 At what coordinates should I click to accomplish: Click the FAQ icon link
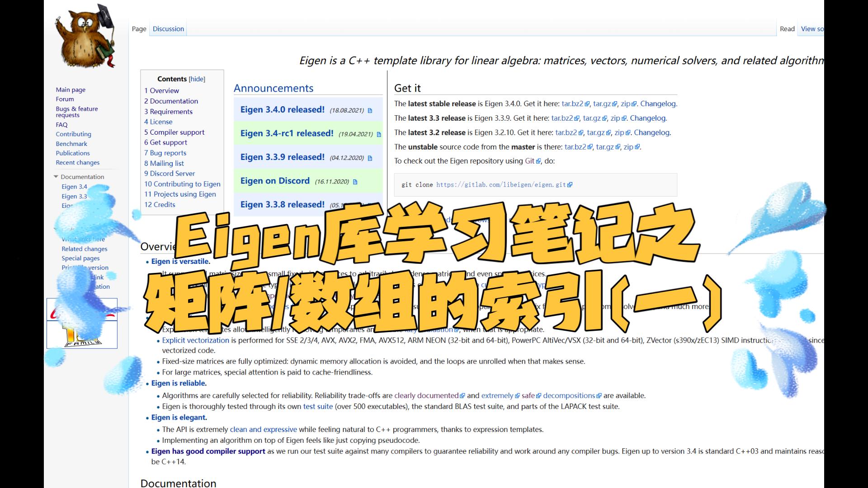(61, 124)
